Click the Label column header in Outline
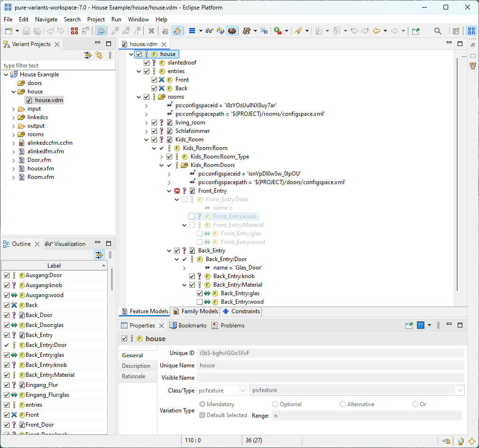This screenshot has width=479, height=448. [54, 266]
